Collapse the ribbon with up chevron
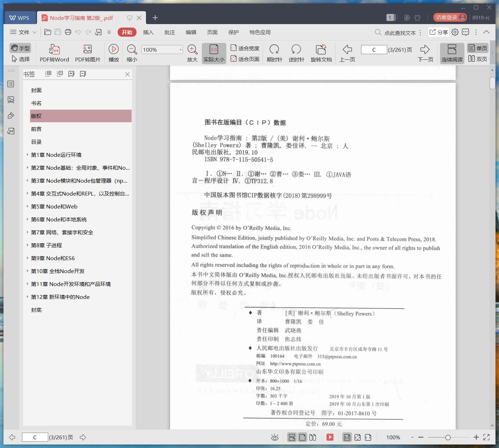The height and width of the screenshot is (448, 499). [x=486, y=32]
